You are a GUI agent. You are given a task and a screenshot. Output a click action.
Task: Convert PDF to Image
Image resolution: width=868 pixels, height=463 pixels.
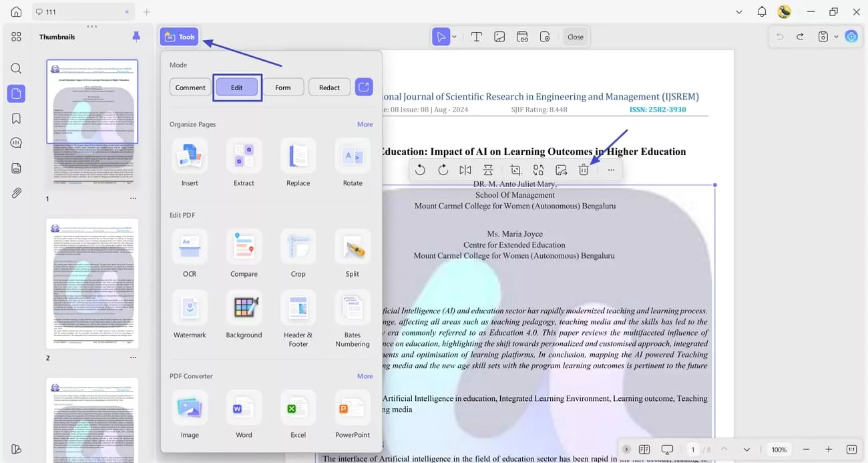point(190,414)
